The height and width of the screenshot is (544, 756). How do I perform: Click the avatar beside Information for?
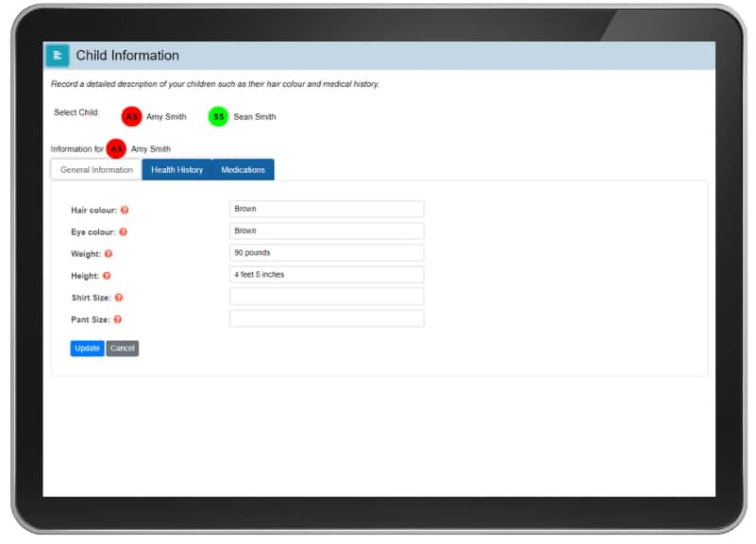116,149
